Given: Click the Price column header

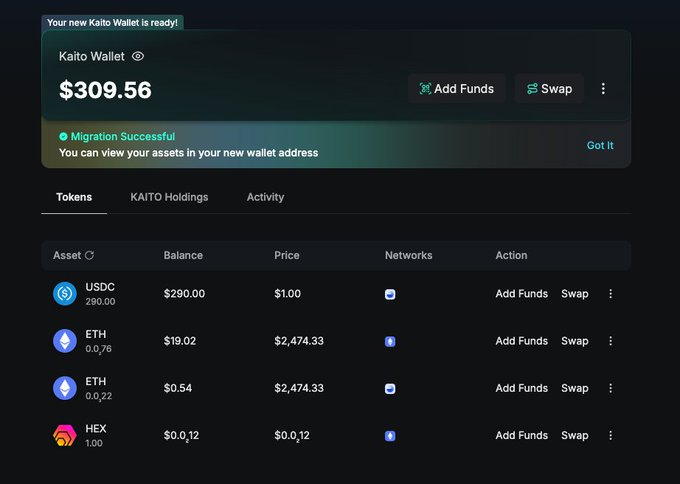Looking at the screenshot, I should (287, 255).
